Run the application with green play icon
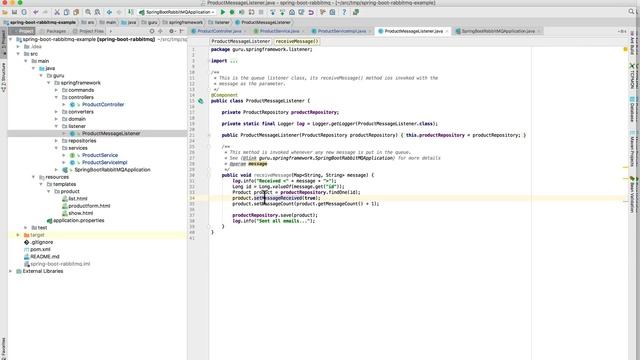The image size is (640, 360). coord(223,12)
